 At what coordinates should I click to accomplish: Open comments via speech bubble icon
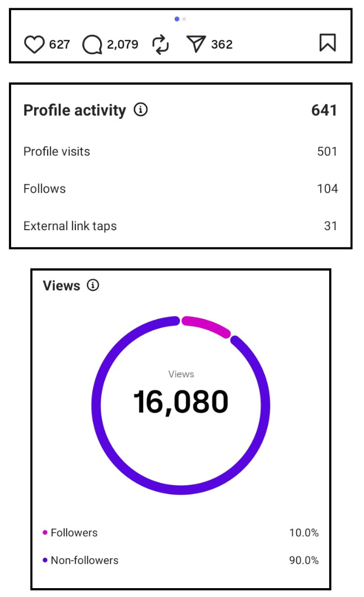pyautogui.click(x=92, y=44)
